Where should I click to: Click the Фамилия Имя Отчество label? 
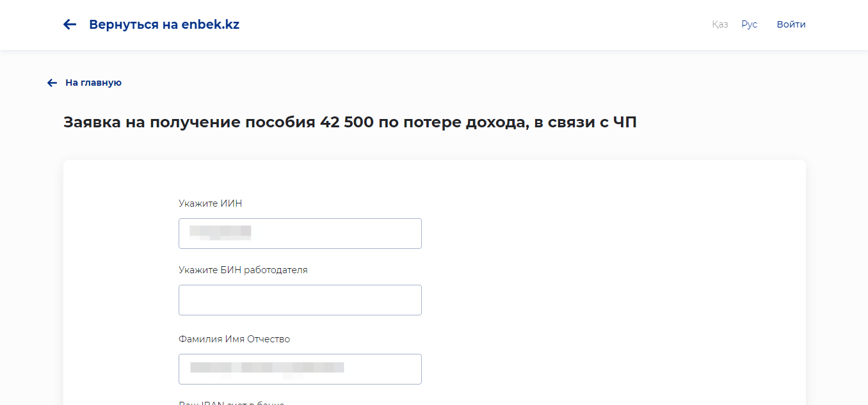tap(234, 339)
